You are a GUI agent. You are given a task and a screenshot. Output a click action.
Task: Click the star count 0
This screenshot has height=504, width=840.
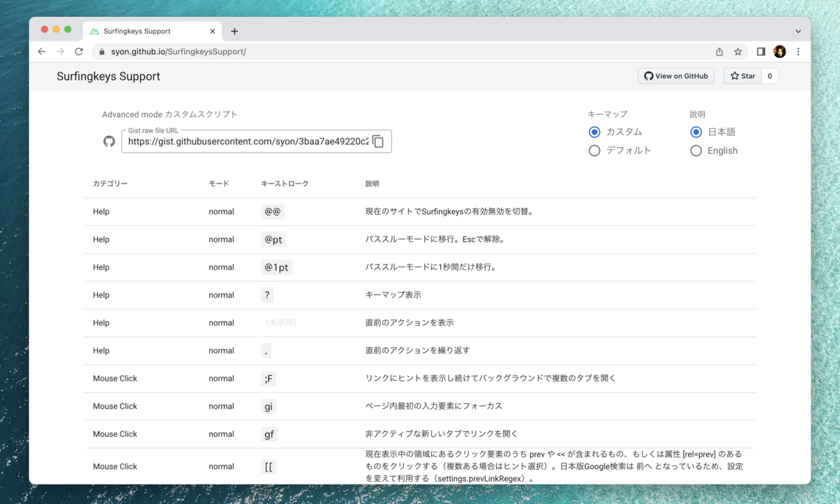tap(770, 76)
